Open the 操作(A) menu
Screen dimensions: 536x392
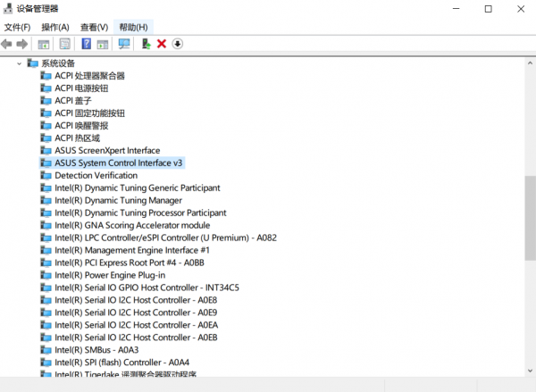(54, 27)
